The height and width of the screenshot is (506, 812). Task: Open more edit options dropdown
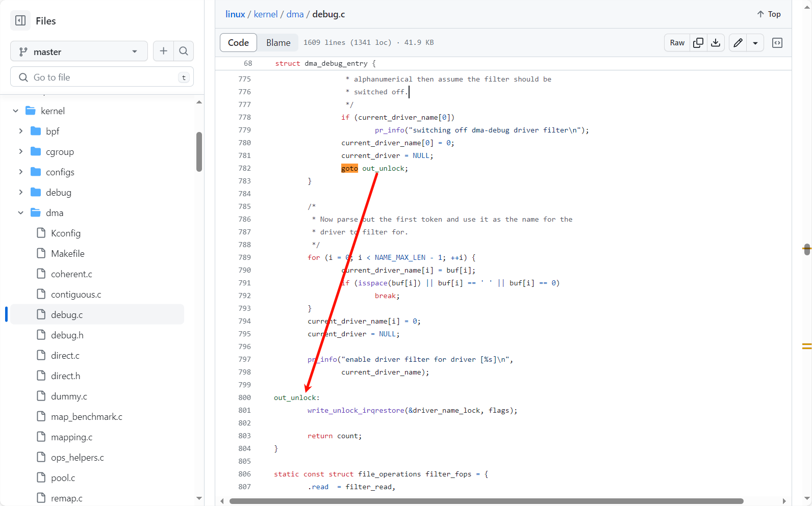coord(755,43)
